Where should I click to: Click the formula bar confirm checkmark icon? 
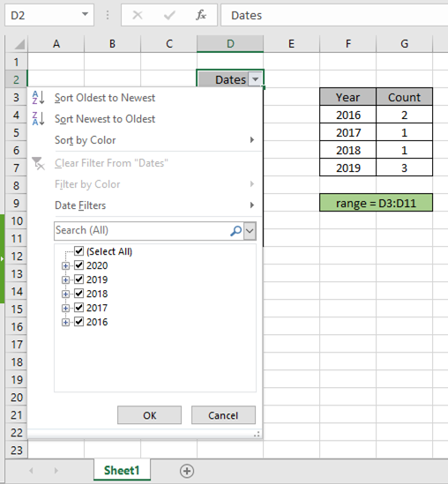[x=169, y=15]
